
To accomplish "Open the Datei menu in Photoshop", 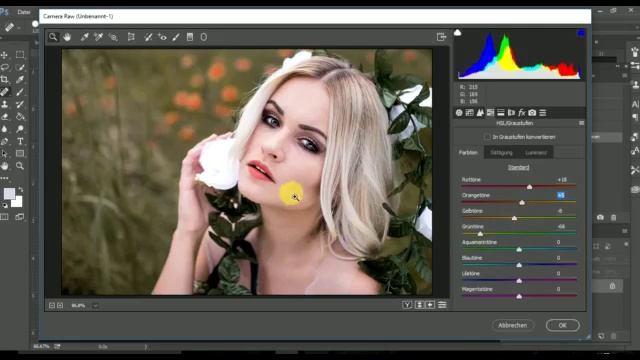I will [x=24, y=12].
